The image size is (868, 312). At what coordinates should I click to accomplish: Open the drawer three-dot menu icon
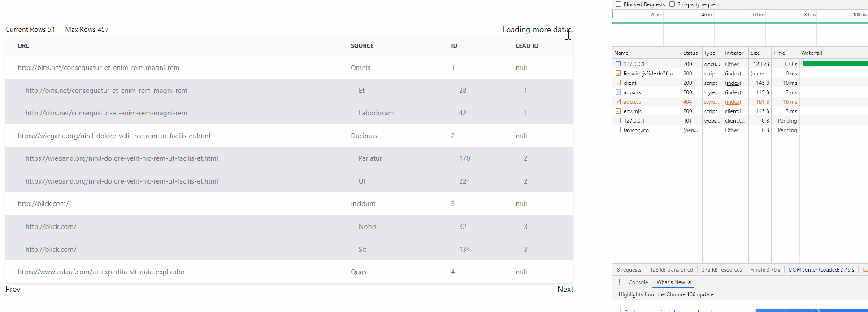click(619, 282)
